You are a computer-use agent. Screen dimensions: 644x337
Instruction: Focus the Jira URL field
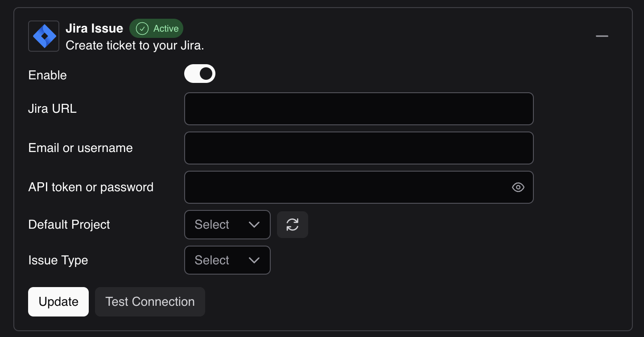[359, 109]
